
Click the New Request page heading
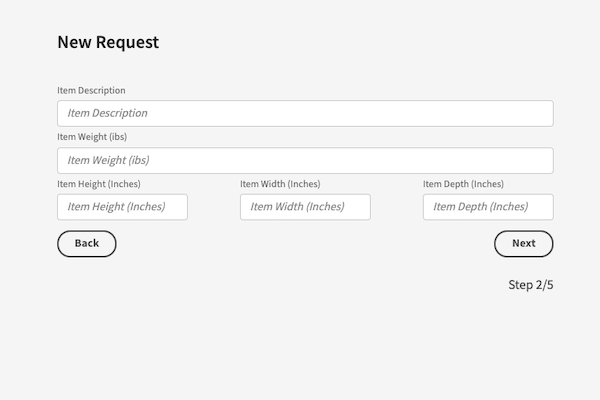pos(108,42)
